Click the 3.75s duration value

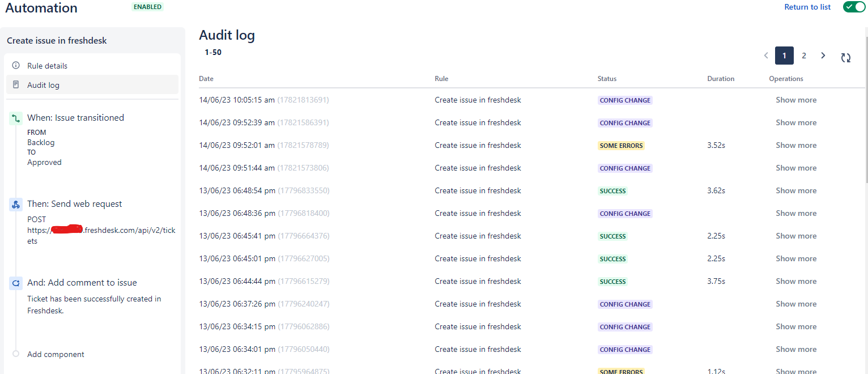(x=716, y=281)
